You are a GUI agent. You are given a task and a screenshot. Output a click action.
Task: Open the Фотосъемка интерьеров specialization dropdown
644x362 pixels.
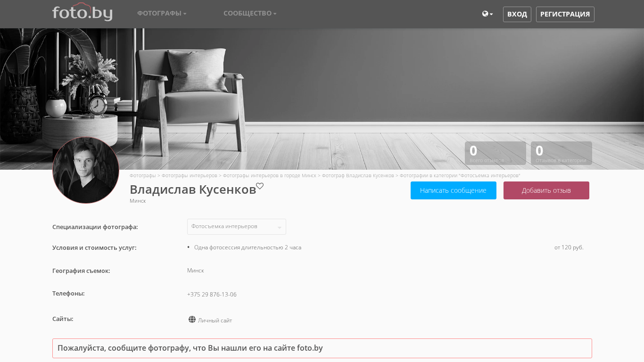pyautogui.click(x=236, y=227)
